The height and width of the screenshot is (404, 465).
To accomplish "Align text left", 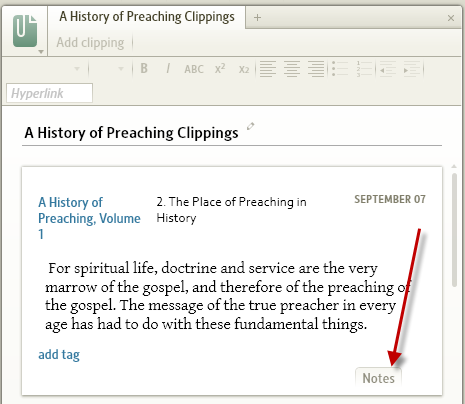I will (x=268, y=69).
